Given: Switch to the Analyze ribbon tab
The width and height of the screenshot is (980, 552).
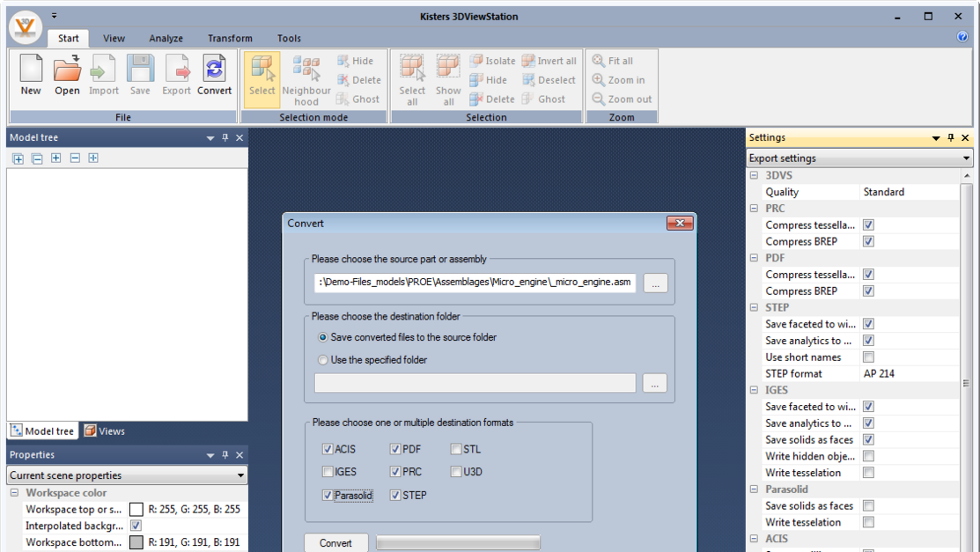Looking at the screenshot, I should (166, 38).
